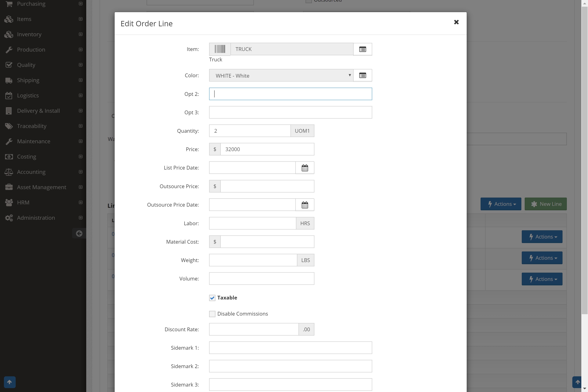Click the Item field showing TRUCK
588x392 pixels.
coord(292,49)
